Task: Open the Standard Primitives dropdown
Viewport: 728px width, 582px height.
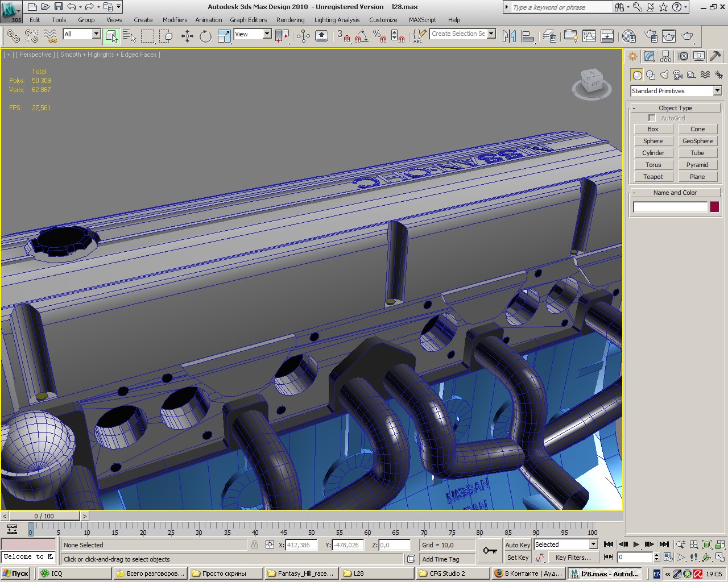Action: pyautogui.click(x=676, y=91)
